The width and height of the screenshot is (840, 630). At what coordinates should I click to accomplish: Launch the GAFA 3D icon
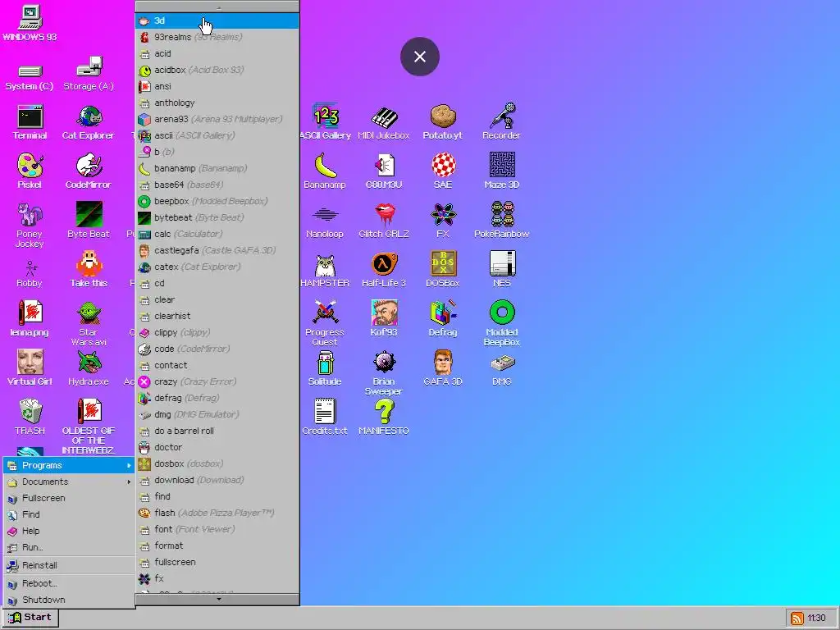coord(442,368)
